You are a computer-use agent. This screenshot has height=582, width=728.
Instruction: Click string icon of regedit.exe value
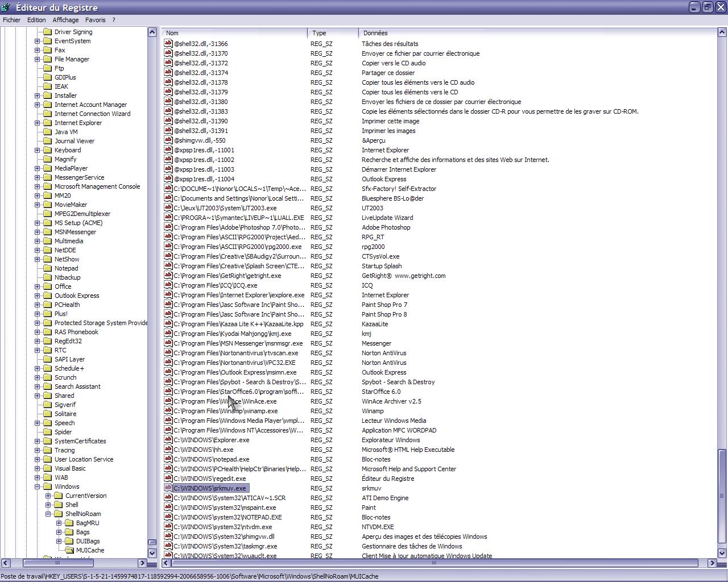tap(168, 479)
